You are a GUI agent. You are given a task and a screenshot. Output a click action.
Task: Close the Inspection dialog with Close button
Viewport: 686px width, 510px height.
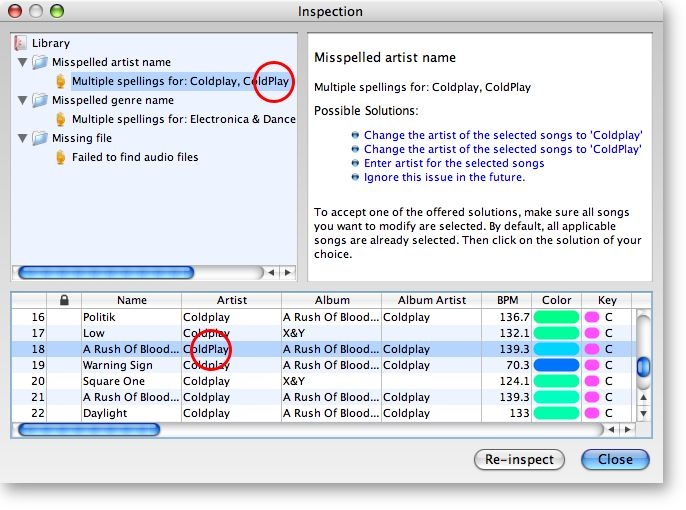click(x=615, y=459)
